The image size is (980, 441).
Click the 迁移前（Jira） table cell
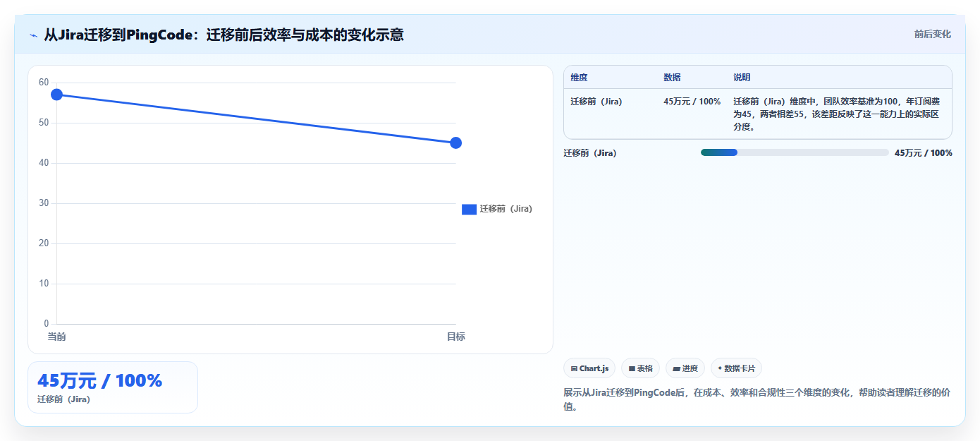click(596, 102)
